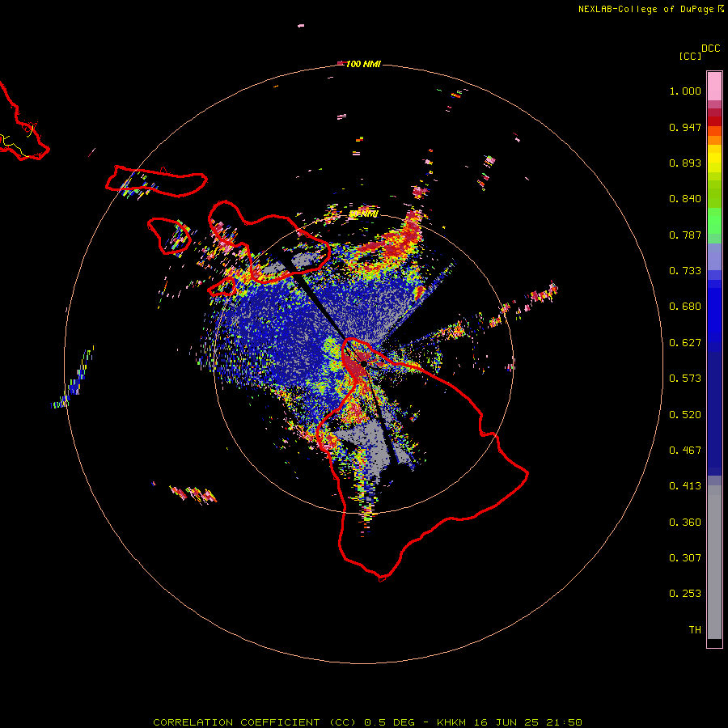Click the 0.680 color scale value
Screen dimensions: 728x728
685,307
